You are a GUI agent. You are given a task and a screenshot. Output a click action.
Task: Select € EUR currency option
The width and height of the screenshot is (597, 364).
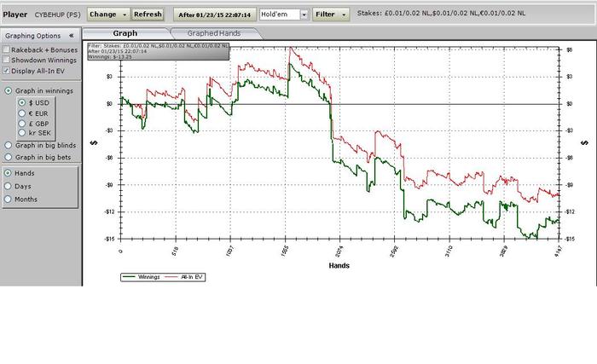pos(21,113)
